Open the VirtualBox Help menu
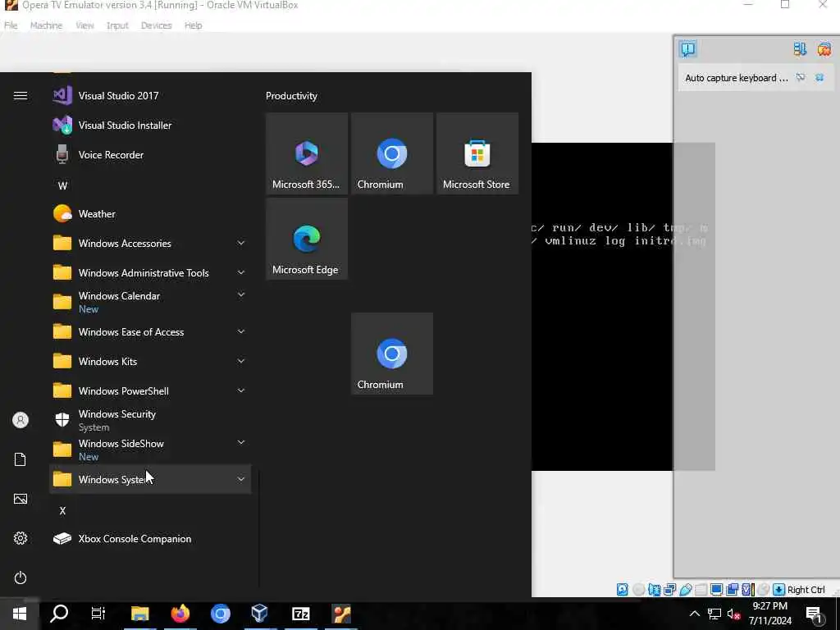The image size is (840, 630). click(194, 25)
